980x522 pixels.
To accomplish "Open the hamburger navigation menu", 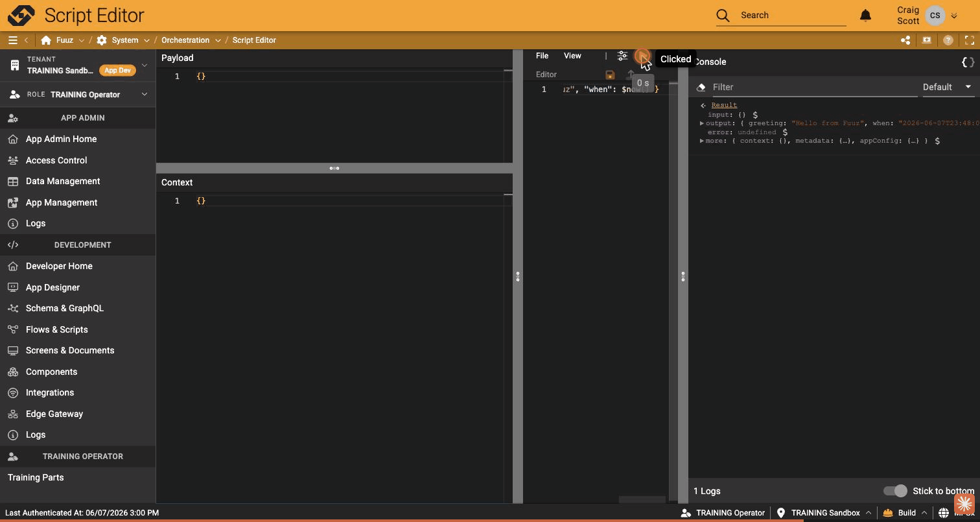I will 12,40.
